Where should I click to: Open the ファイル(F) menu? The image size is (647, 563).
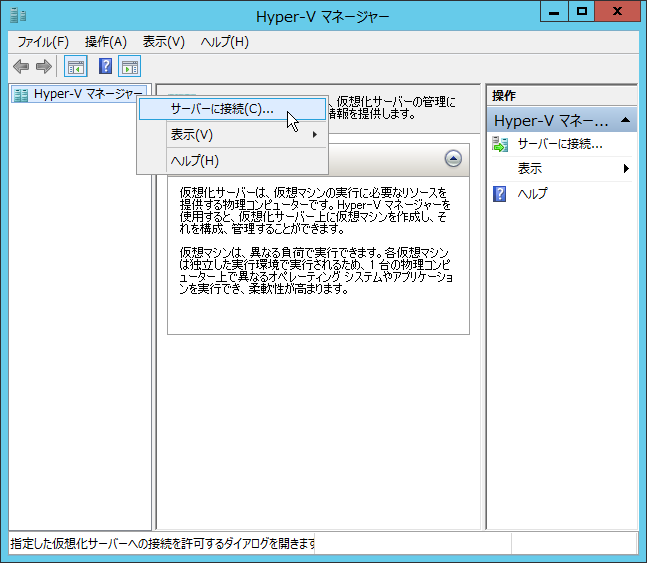tap(43, 42)
